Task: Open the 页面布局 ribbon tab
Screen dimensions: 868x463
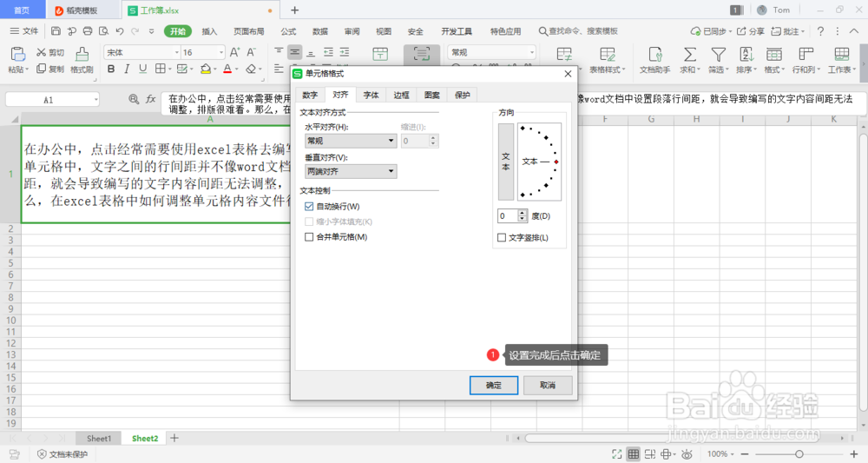Action: (249, 31)
